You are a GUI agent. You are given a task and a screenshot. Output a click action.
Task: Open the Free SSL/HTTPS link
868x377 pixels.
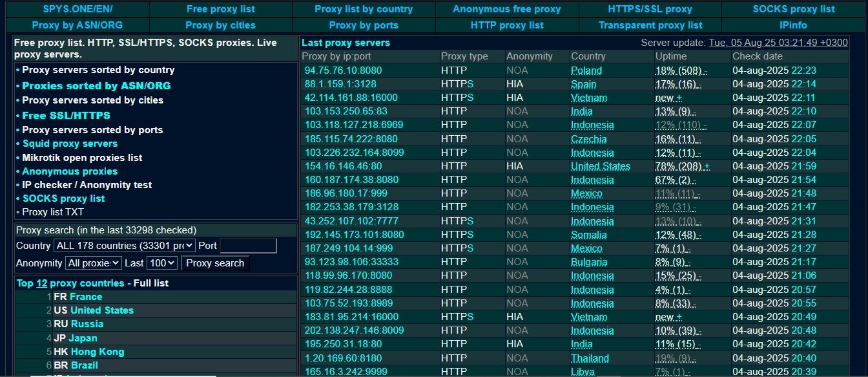tap(66, 116)
